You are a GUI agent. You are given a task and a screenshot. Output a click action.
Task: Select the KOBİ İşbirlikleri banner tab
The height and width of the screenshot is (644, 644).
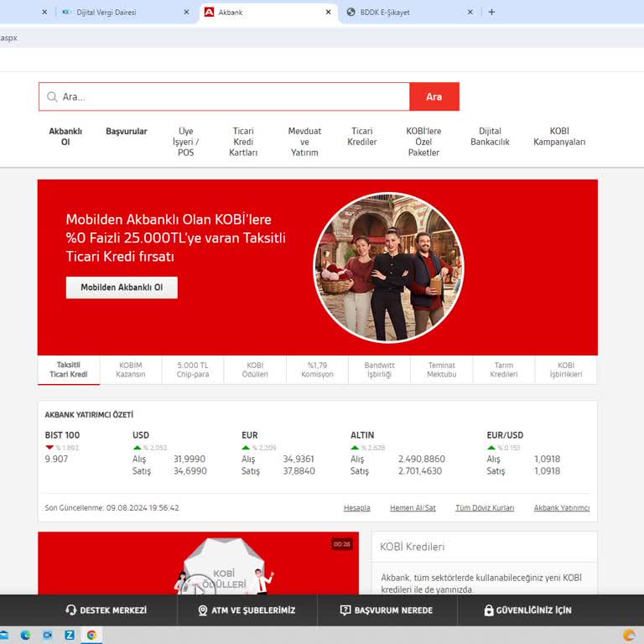[x=566, y=370]
